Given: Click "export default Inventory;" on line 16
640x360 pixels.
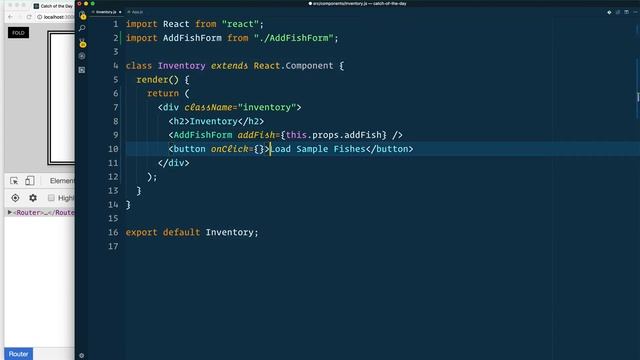Looking at the screenshot, I should [192, 232].
